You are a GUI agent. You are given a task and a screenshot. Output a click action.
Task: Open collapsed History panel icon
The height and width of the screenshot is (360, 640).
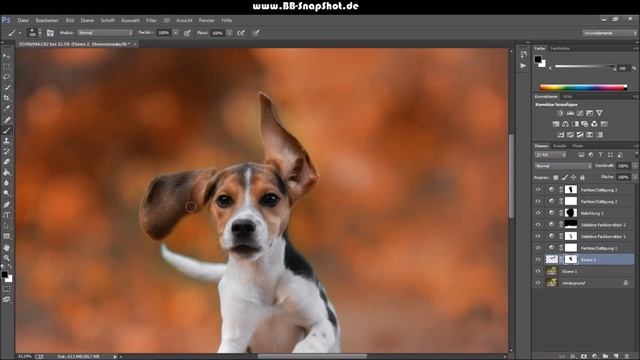[x=524, y=55]
